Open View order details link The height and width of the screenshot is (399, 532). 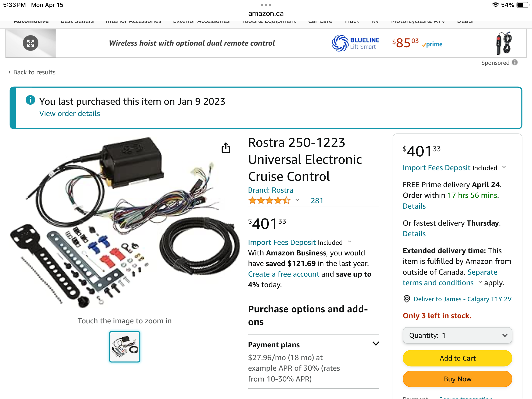tap(70, 114)
